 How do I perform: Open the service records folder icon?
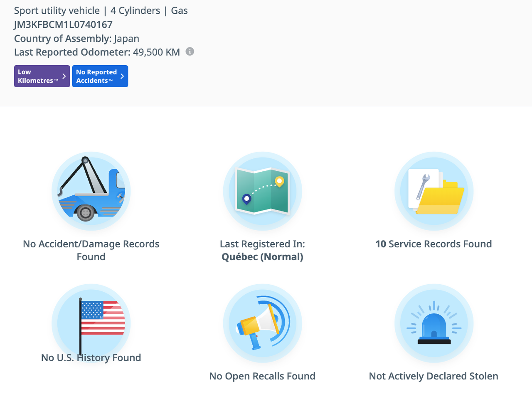click(433, 191)
